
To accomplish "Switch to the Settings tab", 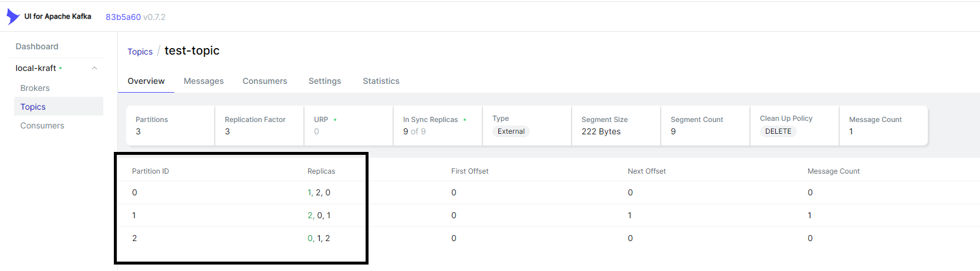I will click(325, 81).
